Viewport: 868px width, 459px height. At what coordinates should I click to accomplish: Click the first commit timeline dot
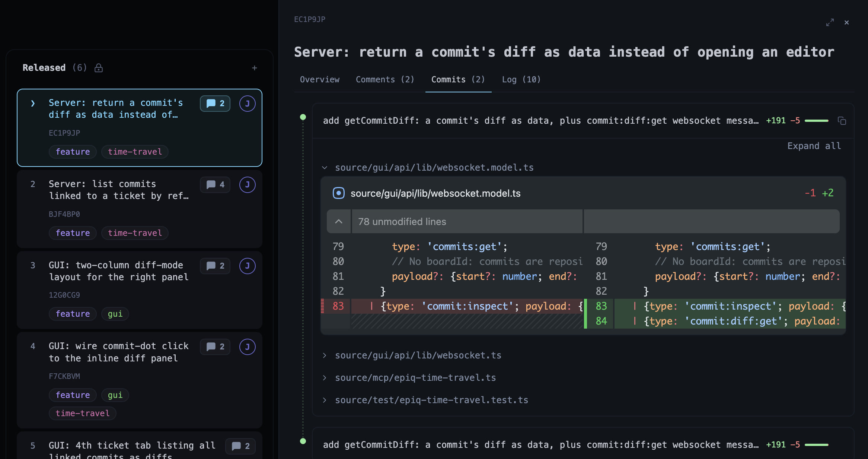303,117
